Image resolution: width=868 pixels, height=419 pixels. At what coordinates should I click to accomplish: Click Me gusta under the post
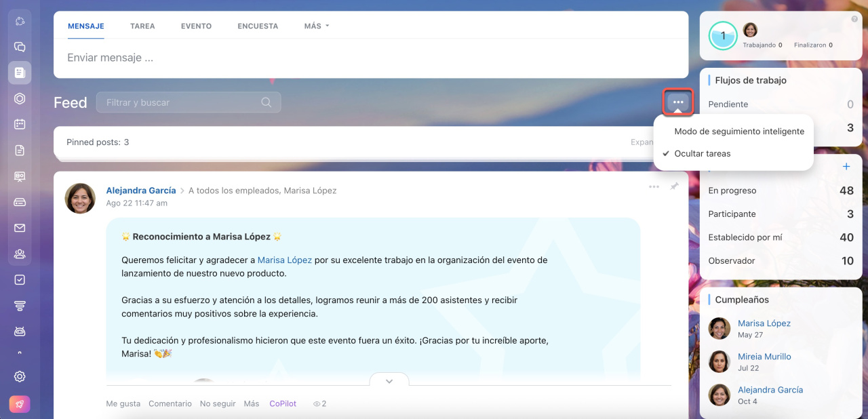[x=123, y=403]
